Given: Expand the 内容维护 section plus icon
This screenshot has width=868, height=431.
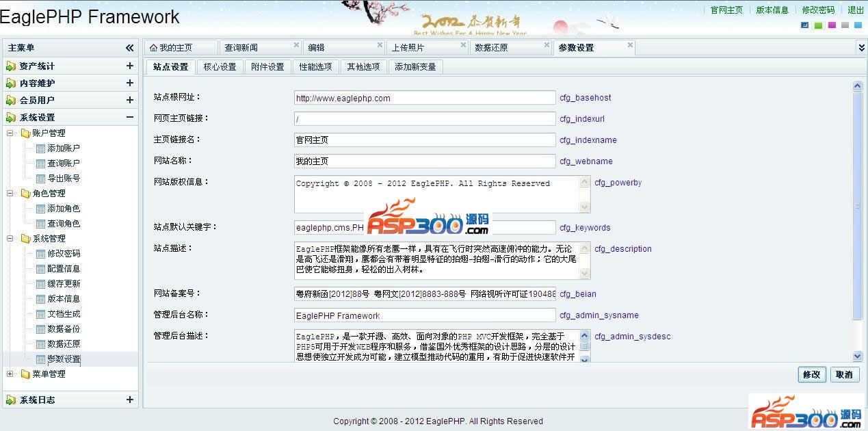Looking at the screenshot, I should click(x=129, y=83).
